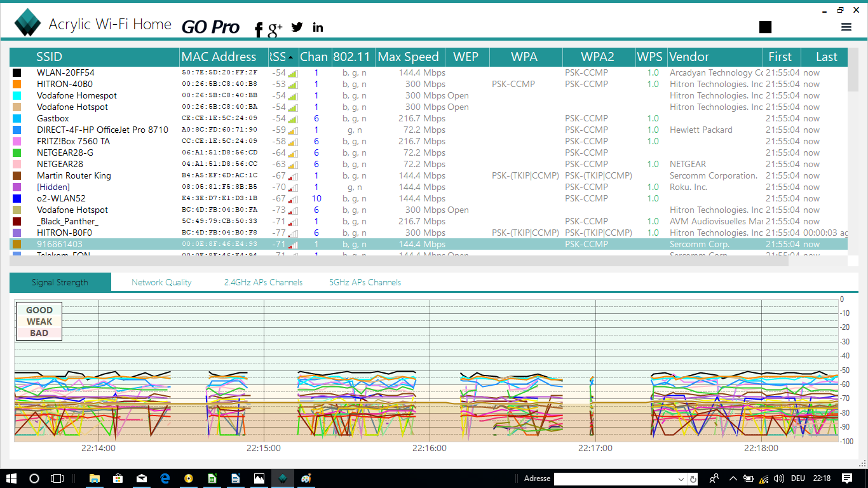This screenshot has height=488, width=868.
Task: Select the Martin Router King network
Action: click(428, 175)
